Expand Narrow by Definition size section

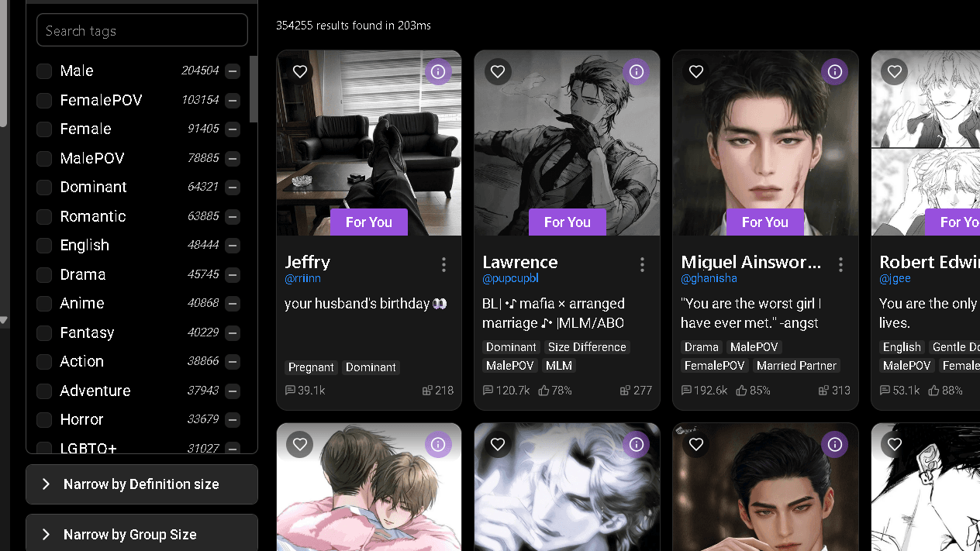[x=142, y=484]
